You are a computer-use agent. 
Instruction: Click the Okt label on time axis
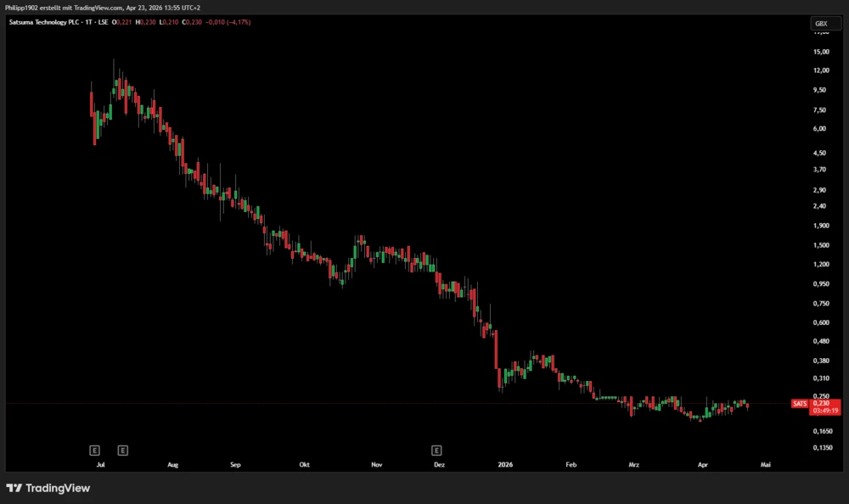[305, 465]
